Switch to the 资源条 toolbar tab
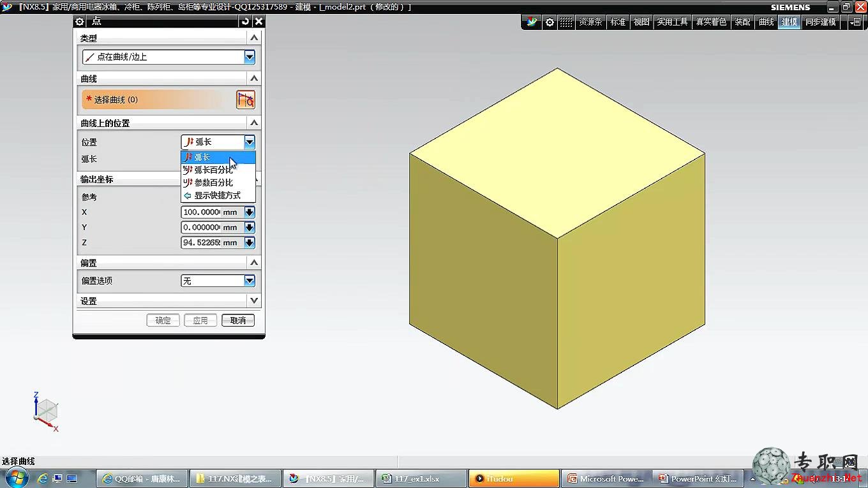The height and width of the screenshot is (488, 868). [x=590, y=22]
